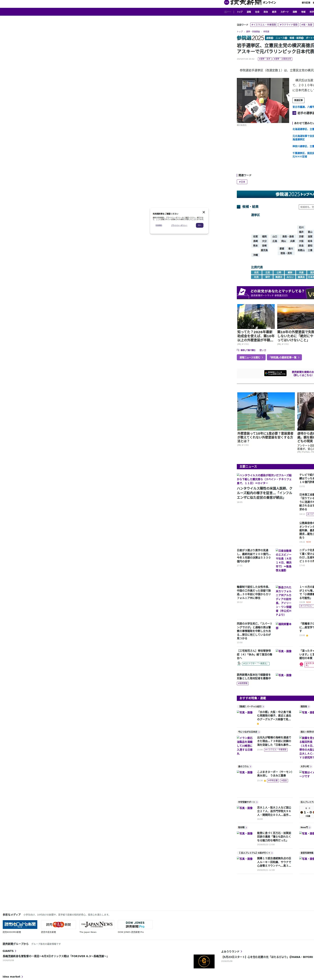The width and height of the screenshot is (314, 980).
Task: Expand the 【動画】バーチャル紀行 section chevron
Action: click(x=263, y=706)
